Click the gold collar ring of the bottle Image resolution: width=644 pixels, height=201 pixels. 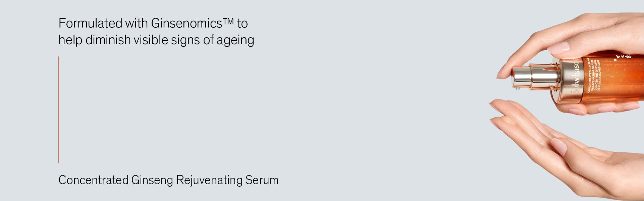pyautogui.click(x=570, y=80)
